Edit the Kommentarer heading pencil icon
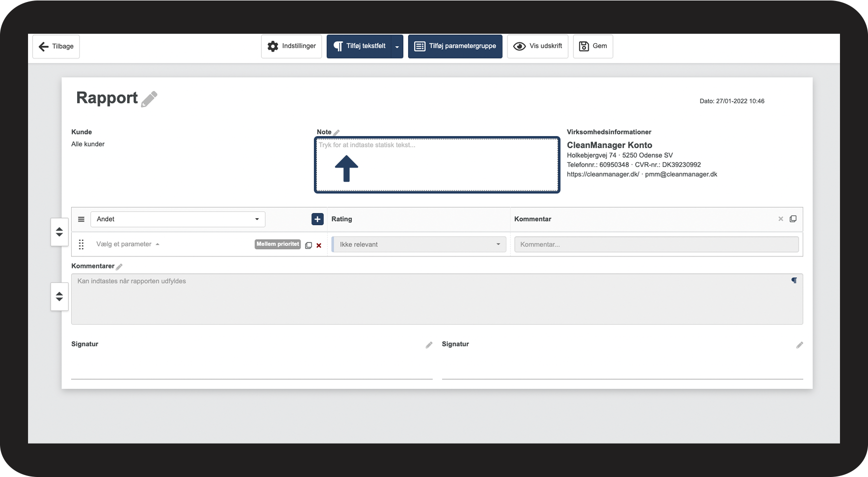The width and height of the screenshot is (868, 477). coord(119,267)
